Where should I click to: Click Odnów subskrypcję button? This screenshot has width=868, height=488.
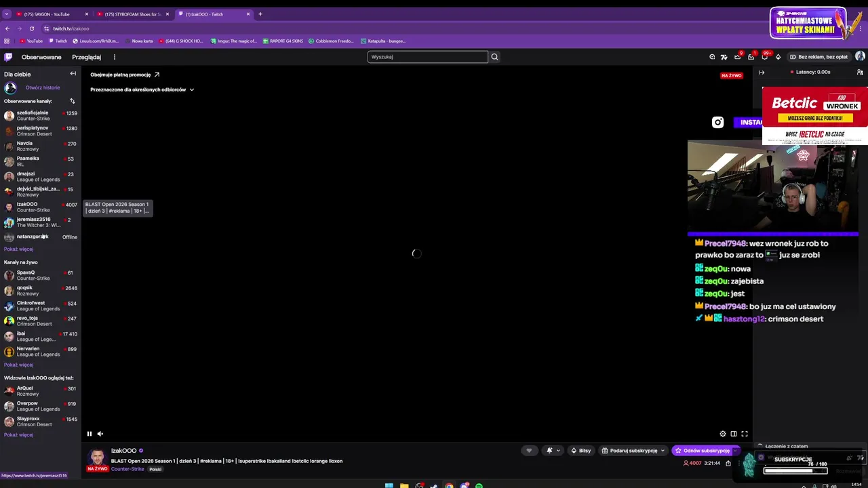coord(702,451)
